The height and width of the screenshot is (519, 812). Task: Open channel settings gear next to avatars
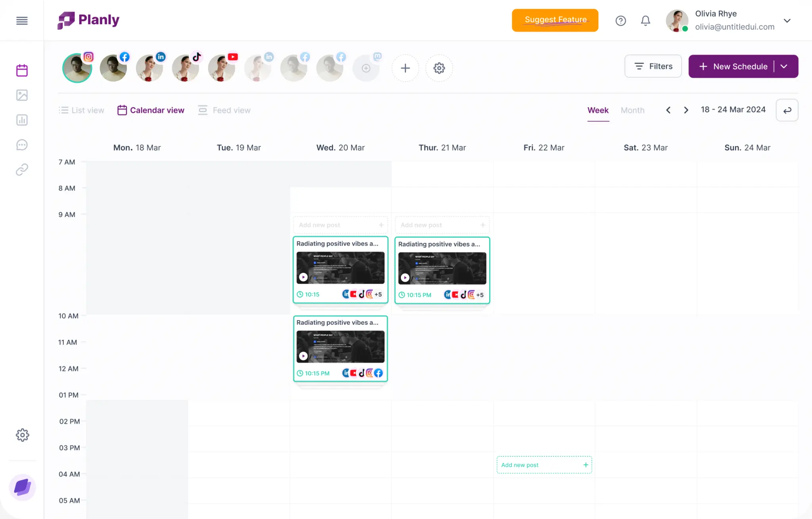point(439,68)
